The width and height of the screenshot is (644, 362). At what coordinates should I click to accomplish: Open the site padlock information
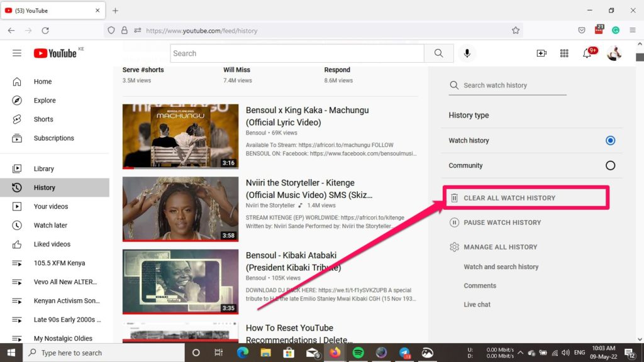[124, 30]
